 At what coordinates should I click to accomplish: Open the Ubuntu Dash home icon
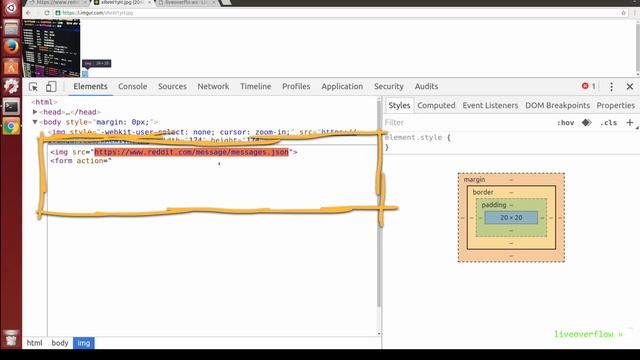pos(11,8)
